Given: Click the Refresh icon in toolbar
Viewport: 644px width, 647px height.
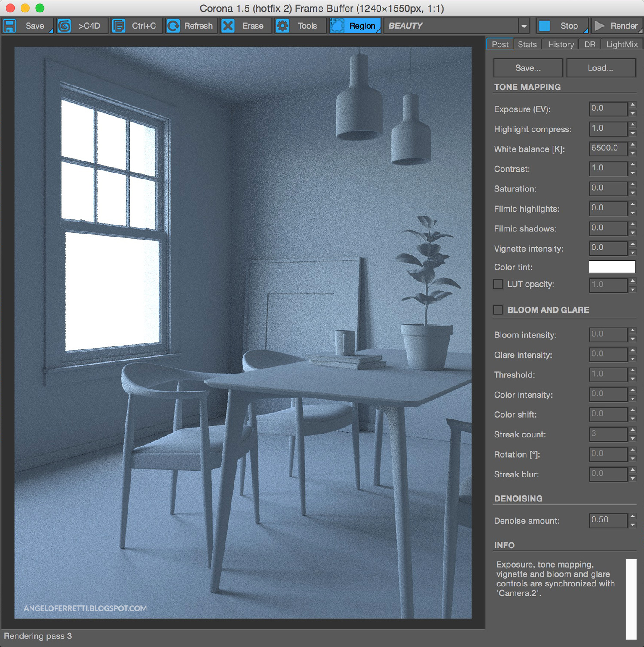Looking at the screenshot, I should (173, 26).
